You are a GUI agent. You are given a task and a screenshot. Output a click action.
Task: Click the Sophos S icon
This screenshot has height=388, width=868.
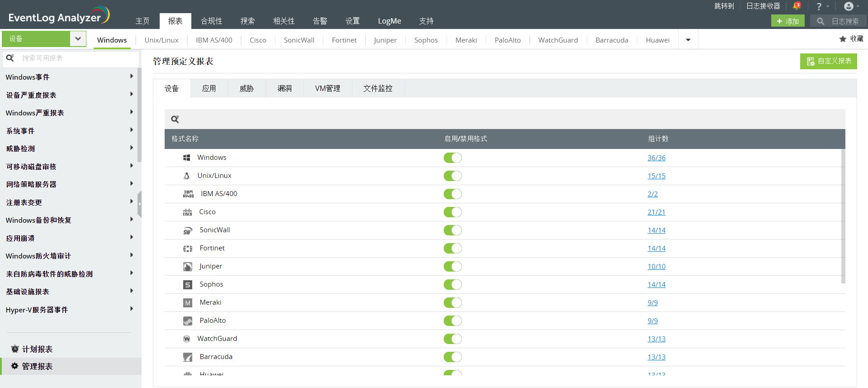(x=188, y=285)
